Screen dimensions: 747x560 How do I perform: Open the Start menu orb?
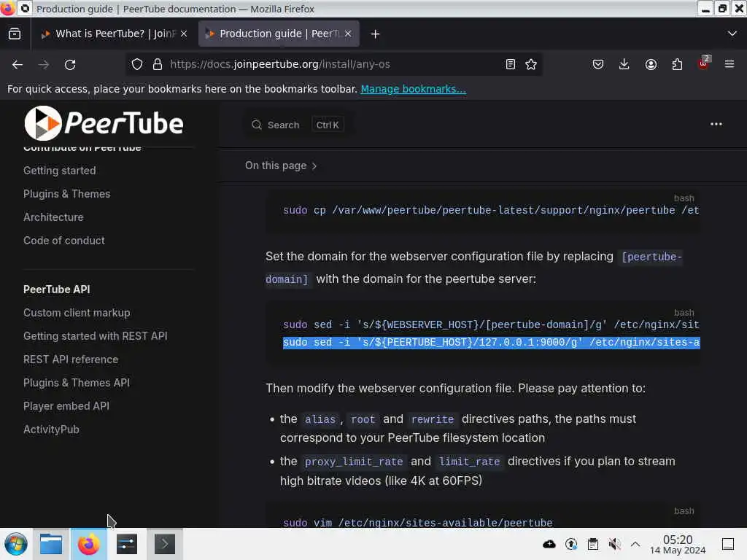click(16, 544)
